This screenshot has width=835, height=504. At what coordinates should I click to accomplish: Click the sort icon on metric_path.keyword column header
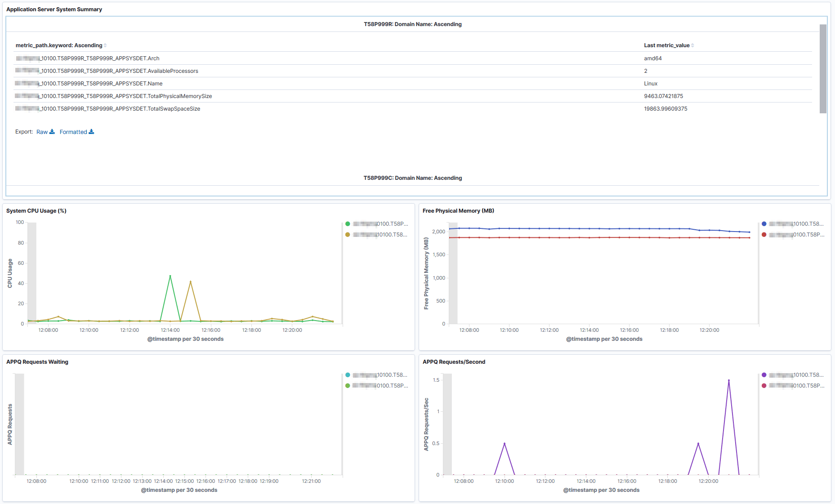tap(106, 45)
